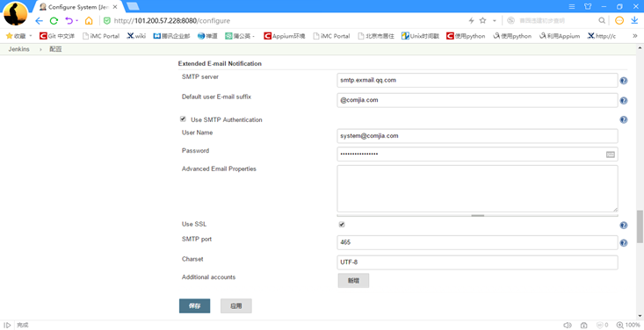
Task: Switch to the Configure System tab
Action: coord(78,7)
